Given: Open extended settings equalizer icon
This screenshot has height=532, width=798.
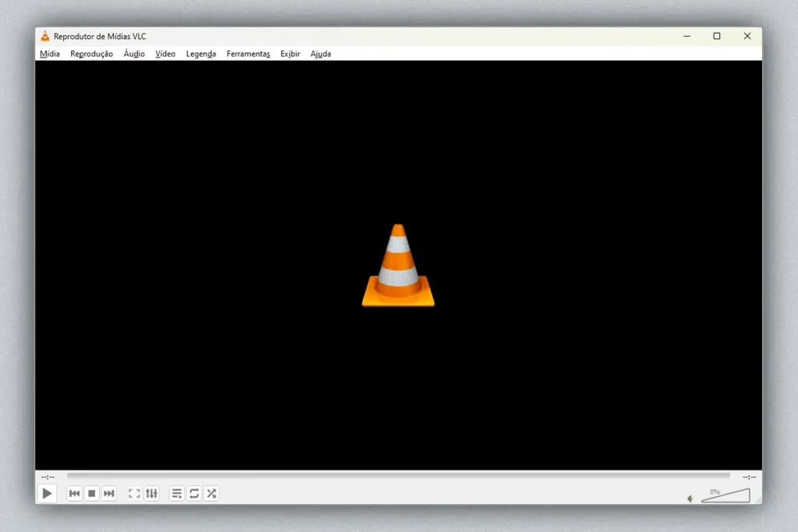Looking at the screenshot, I should (x=152, y=493).
